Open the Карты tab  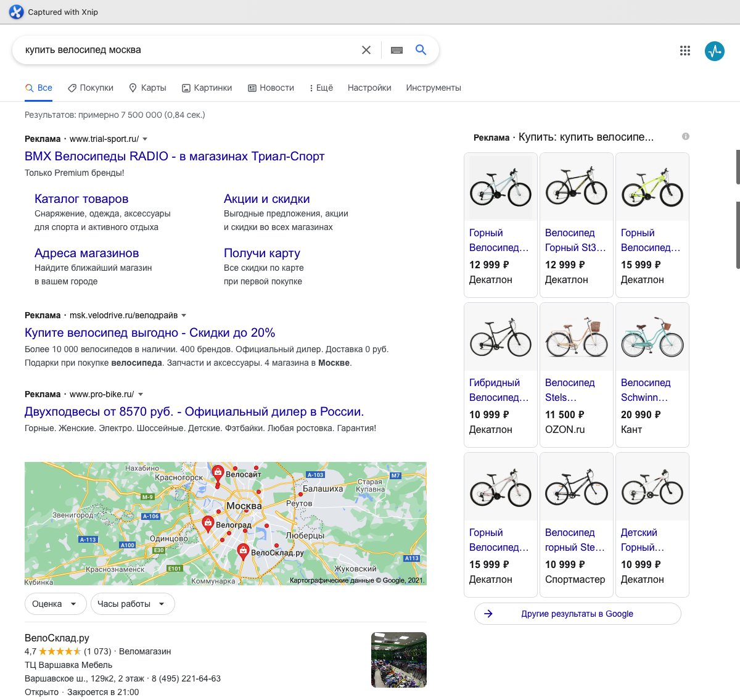(147, 88)
